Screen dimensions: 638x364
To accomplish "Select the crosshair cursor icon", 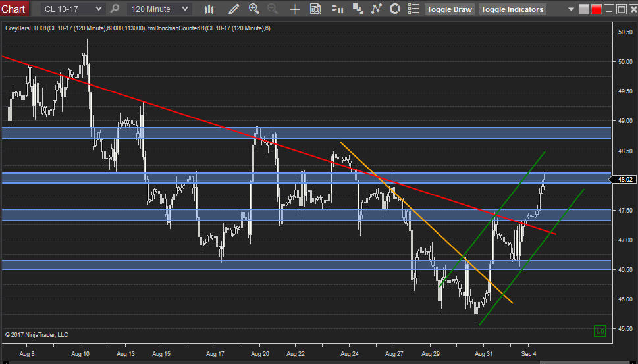I will (294, 9).
